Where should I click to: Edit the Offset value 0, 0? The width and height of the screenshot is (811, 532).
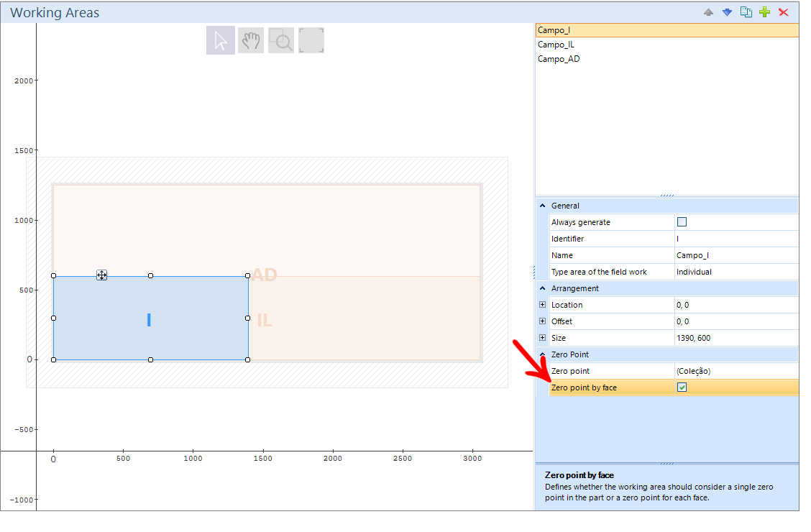pyautogui.click(x=736, y=321)
